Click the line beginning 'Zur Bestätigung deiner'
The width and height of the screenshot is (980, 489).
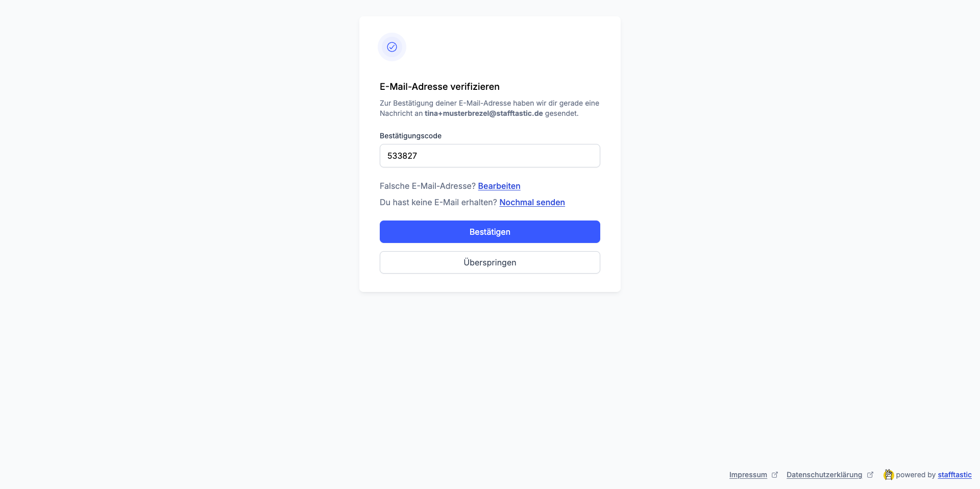pyautogui.click(x=489, y=103)
